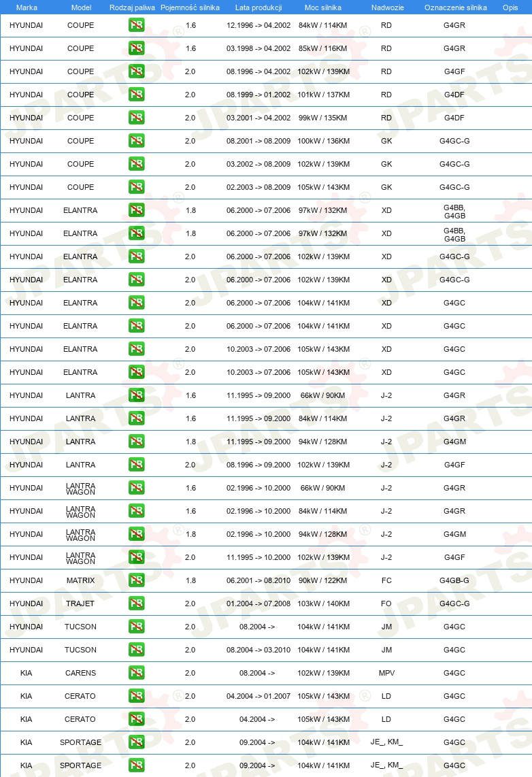Click fuel icon in TUCSON open-ended 08.2004 -> row
This screenshot has height=777, width=532.
136,627
